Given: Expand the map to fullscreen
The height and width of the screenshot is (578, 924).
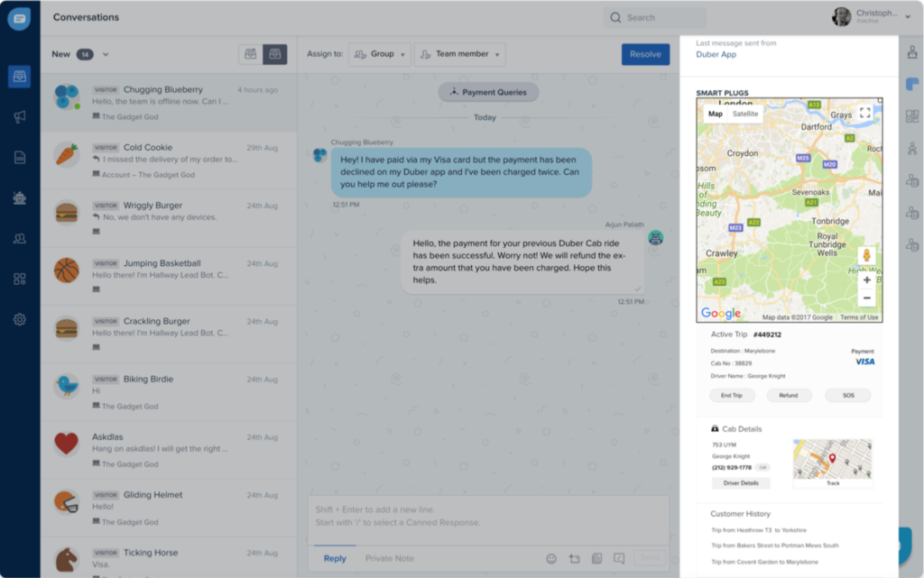Looking at the screenshot, I should [864, 113].
